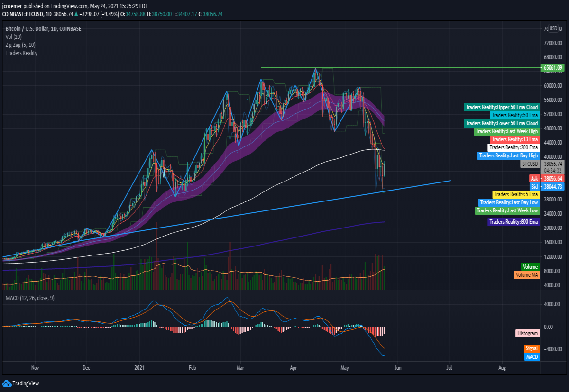
Task: Click the orange Volume MA label
Action: [x=527, y=274]
